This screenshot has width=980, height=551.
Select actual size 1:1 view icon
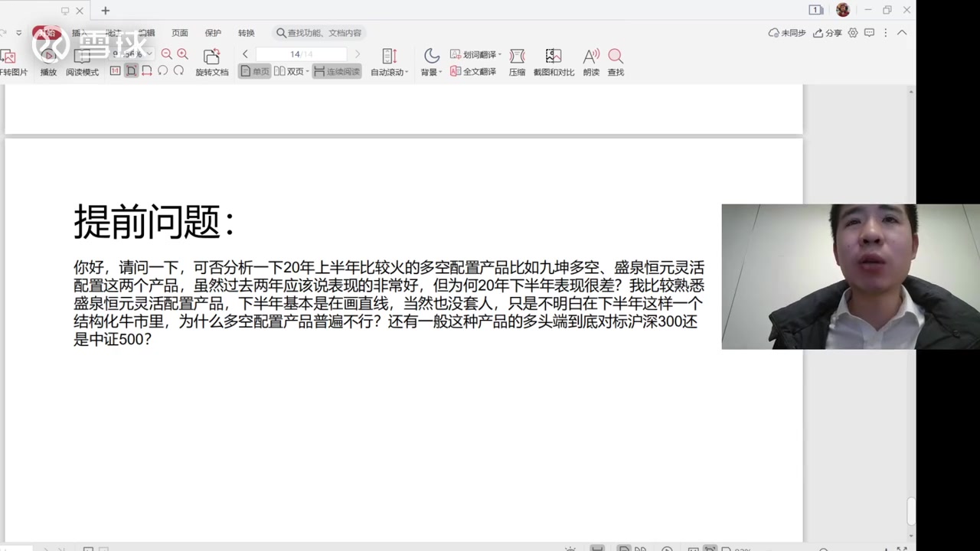(116, 71)
